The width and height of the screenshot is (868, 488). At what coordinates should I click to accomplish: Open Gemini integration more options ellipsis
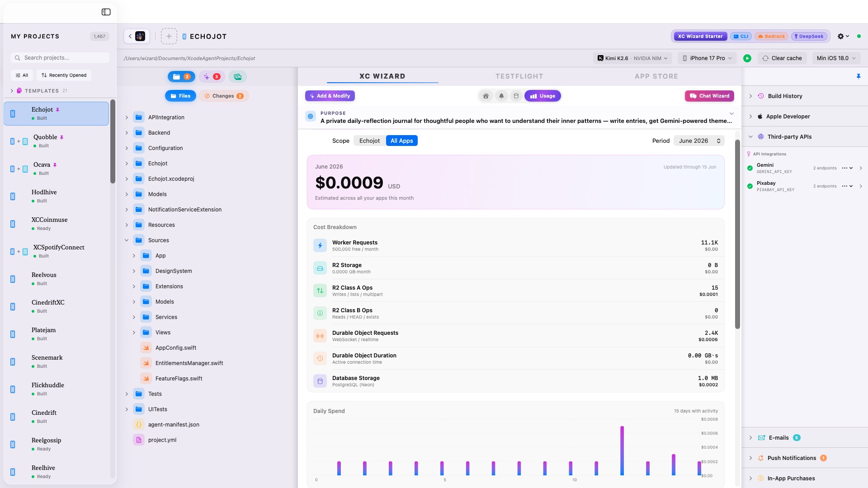pos(847,168)
